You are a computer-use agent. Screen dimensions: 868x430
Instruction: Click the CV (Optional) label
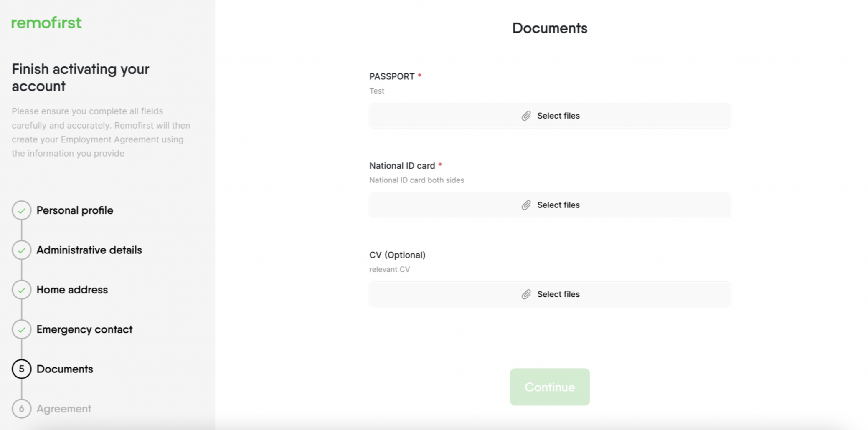pyautogui.click(x=397, y=255)
